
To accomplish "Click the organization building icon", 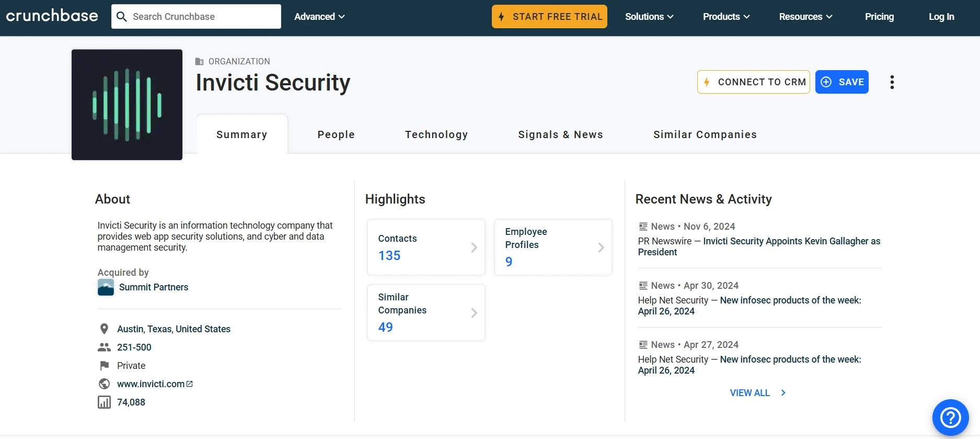I will point(199,62).
